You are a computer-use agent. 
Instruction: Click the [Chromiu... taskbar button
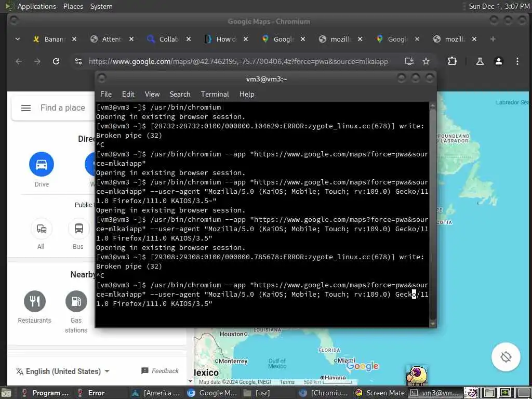(324, 393)
